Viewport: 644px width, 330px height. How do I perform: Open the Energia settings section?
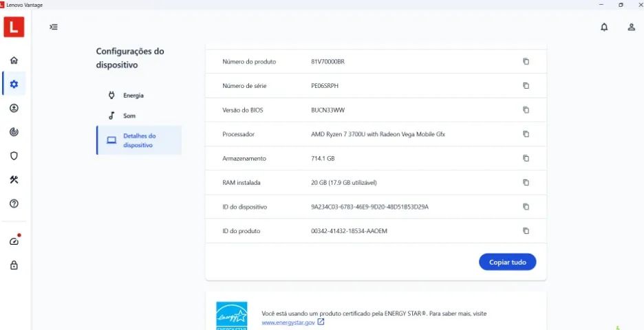(139, 96)
